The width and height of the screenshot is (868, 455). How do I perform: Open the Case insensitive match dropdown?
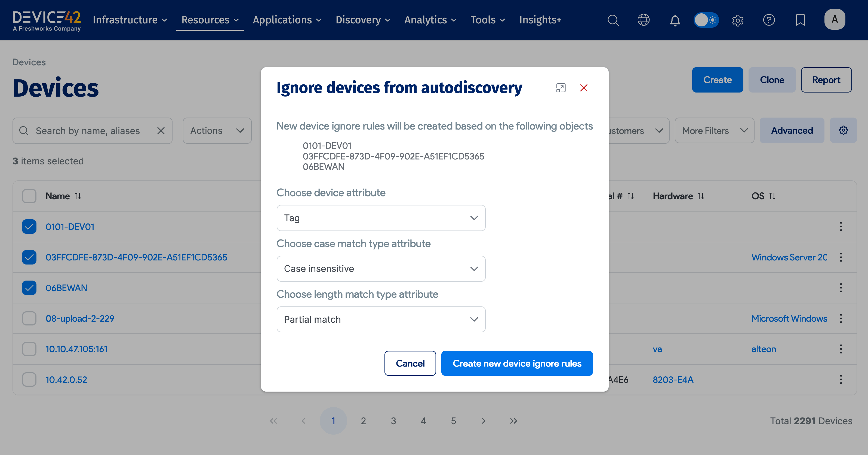[x=381, y=269]
